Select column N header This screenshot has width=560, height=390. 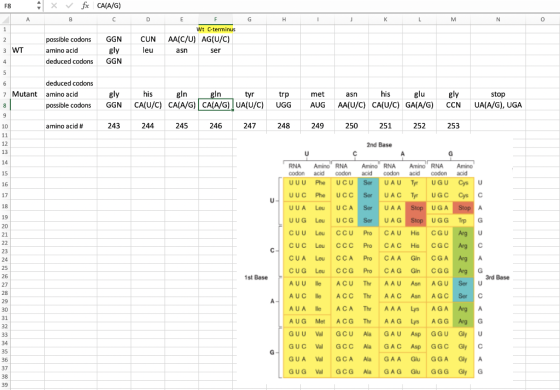click(x=498, y=19)
